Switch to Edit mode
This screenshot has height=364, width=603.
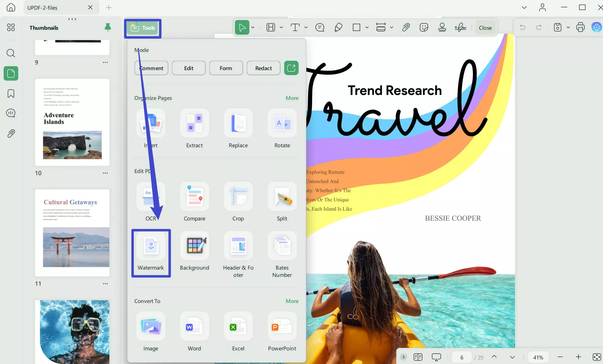(x=189, y=68)
